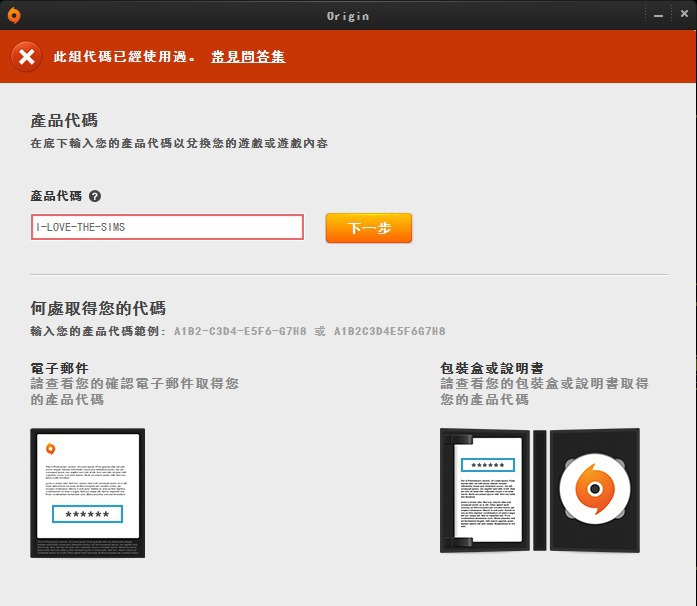Click the 下一步 next button
The image size is (697, 606).
coord(369,228)
